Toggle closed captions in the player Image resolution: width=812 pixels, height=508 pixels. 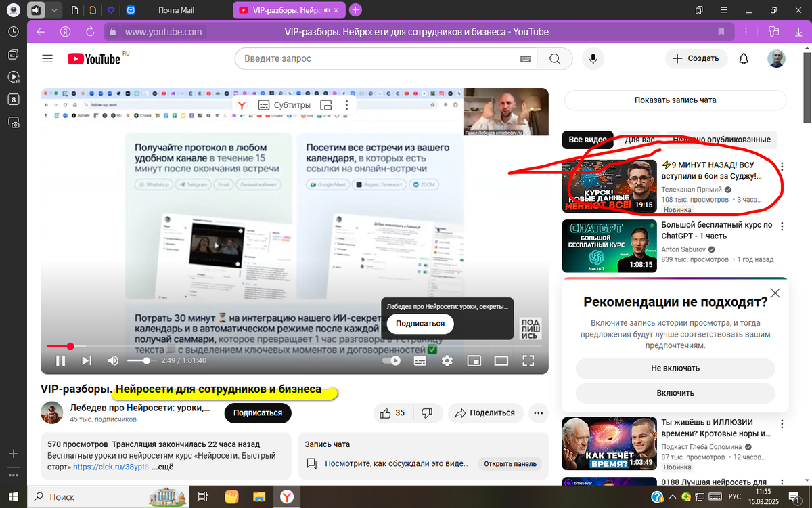pyautogui.click(x=420, y=361)
